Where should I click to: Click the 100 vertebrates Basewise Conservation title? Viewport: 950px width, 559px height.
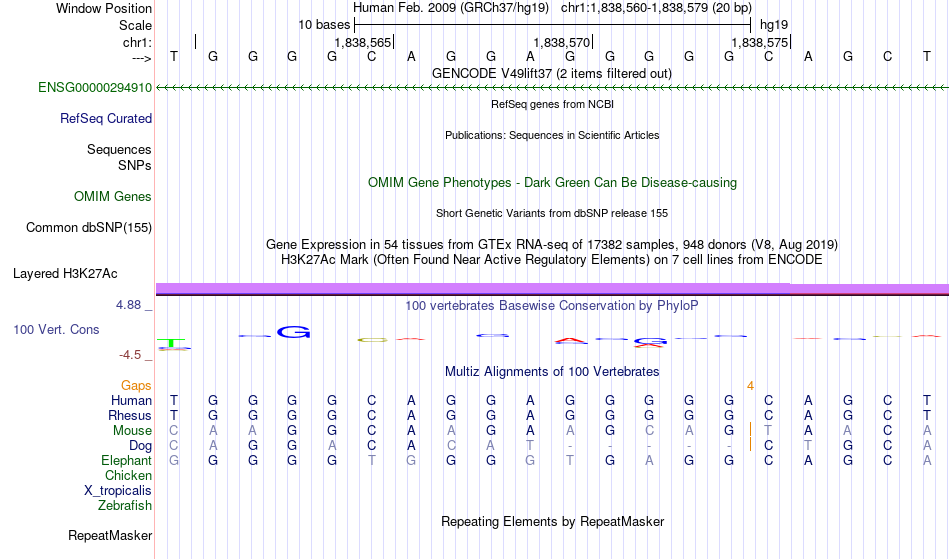552,306
